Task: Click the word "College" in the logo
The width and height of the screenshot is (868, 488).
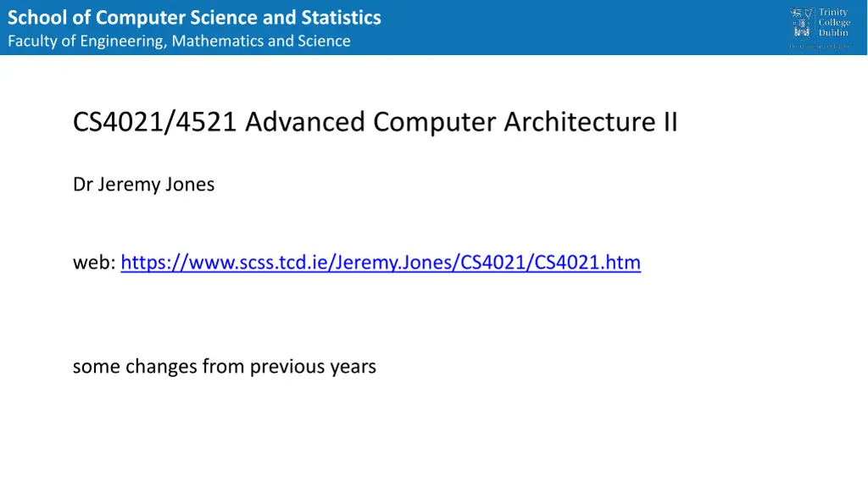Action: [834, 23]
